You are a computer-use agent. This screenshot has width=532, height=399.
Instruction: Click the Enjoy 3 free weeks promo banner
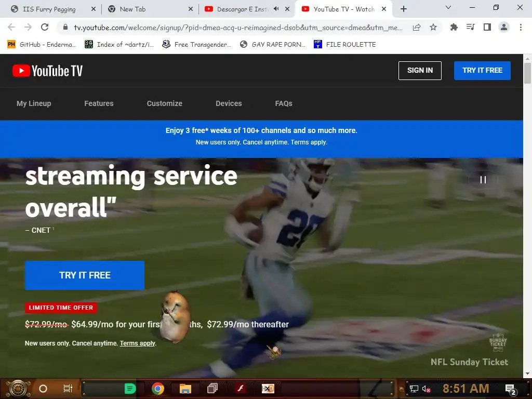coord(261,139)
